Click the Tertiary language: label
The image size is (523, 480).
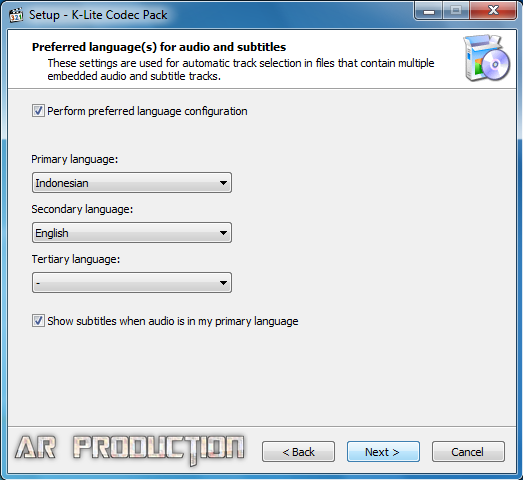(76, 259)
